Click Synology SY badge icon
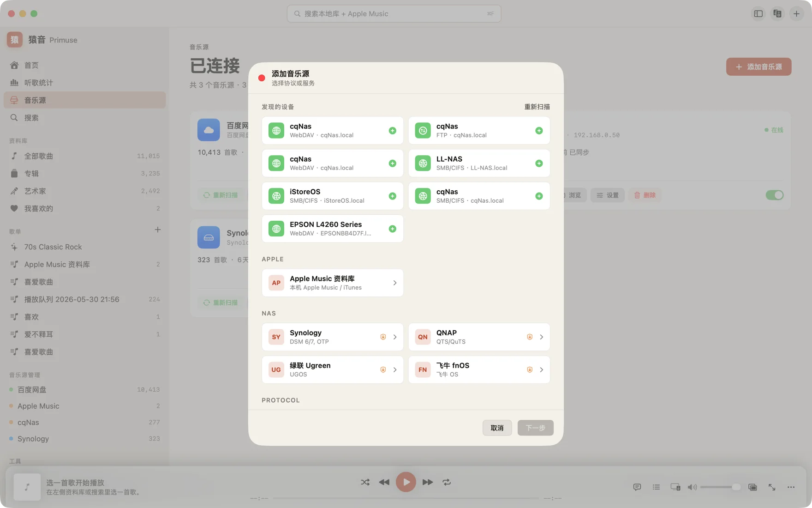 [x=276, y=337]
